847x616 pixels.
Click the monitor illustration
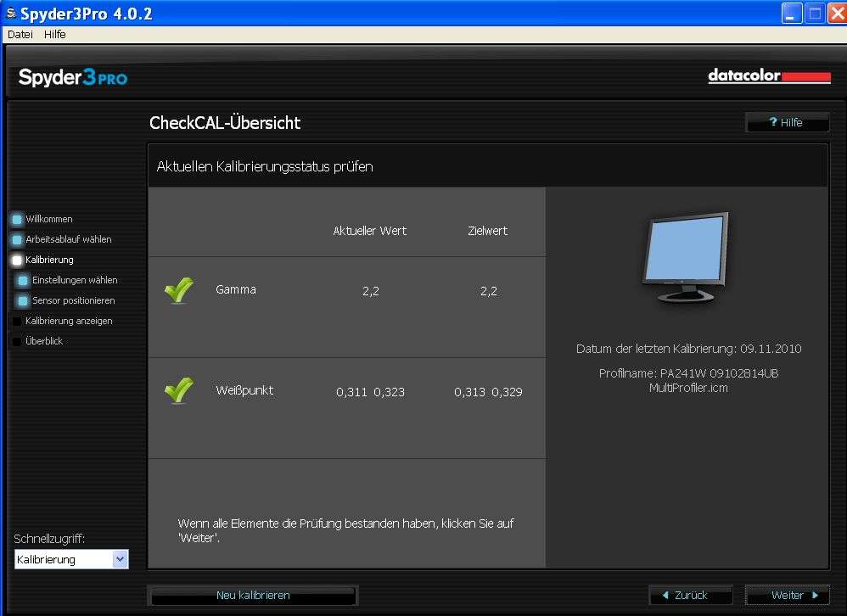[687, 257]
